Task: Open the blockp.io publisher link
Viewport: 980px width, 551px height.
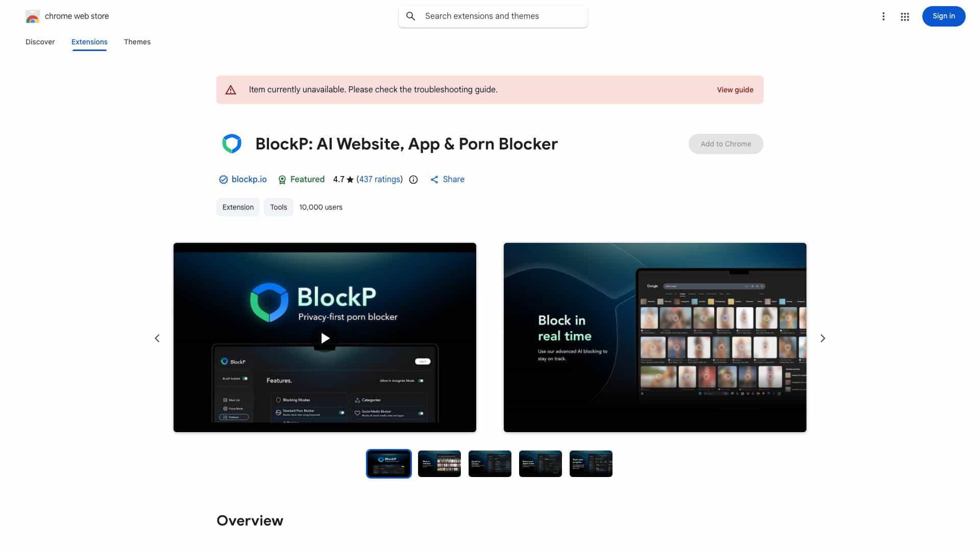Action: click(x=249, y=180)
